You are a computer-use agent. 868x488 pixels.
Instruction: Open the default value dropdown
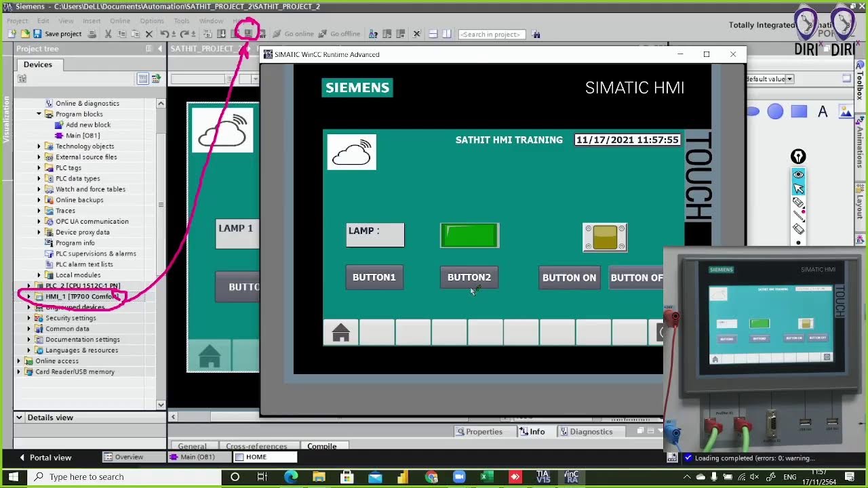(789, 79)
